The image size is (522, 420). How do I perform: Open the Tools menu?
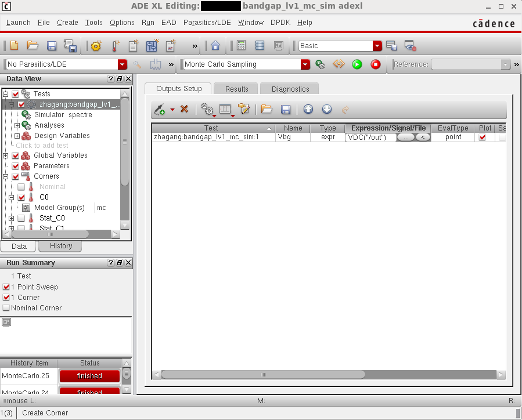[93, 23]
